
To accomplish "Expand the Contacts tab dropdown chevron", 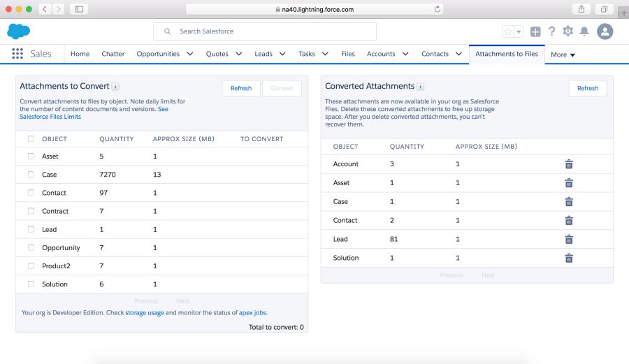I will [458, 54].
